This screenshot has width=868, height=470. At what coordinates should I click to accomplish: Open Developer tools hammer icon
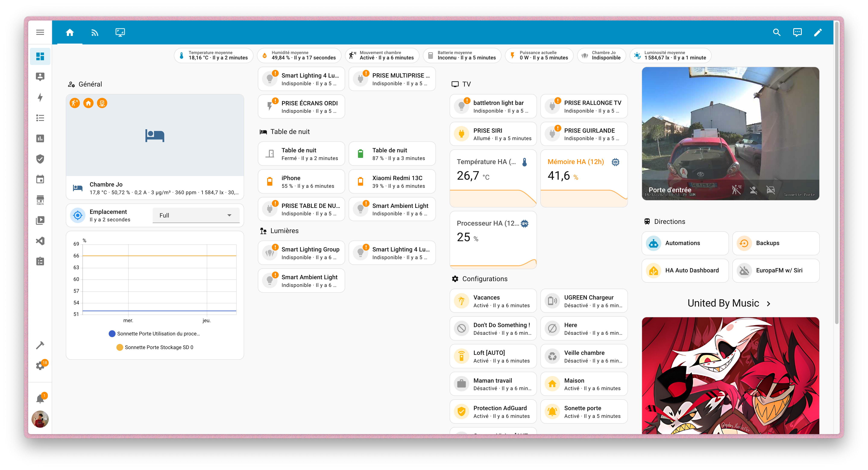40,345
